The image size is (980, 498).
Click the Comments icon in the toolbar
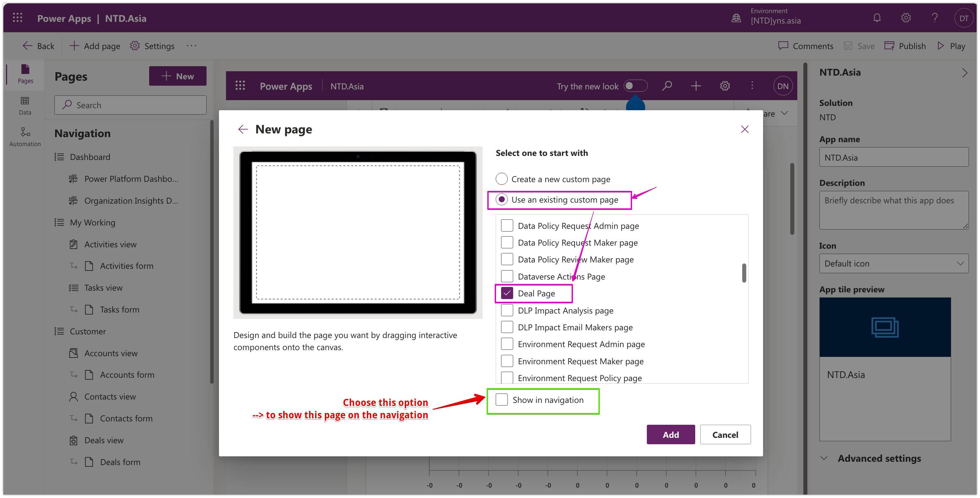pos(783,46)
